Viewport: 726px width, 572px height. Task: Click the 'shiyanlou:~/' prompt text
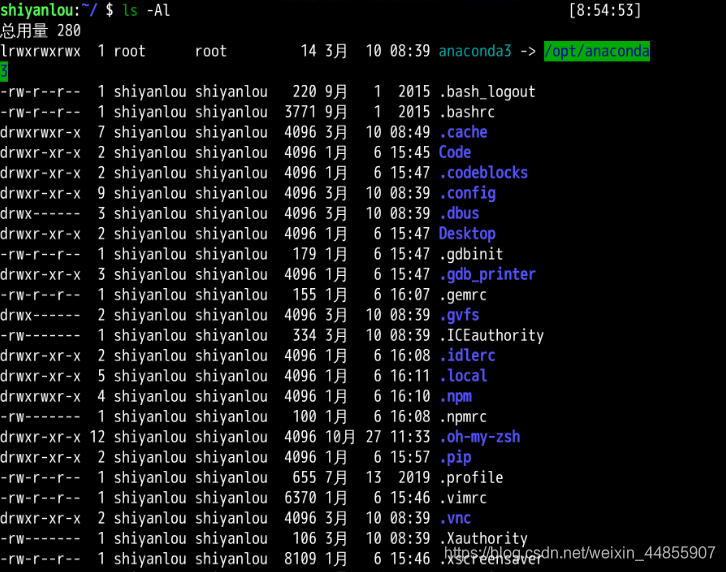[x=49, y=10]
